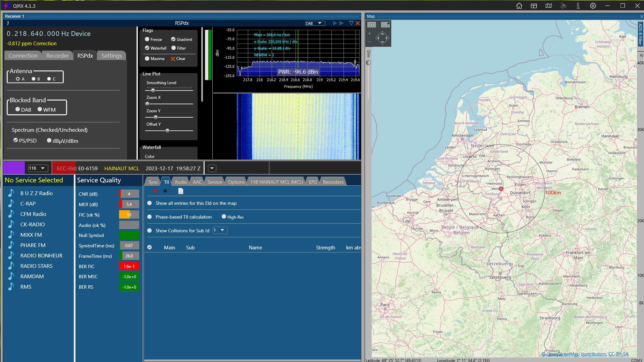Expand the Sub Id collisions dropdown

coord(220,230)
